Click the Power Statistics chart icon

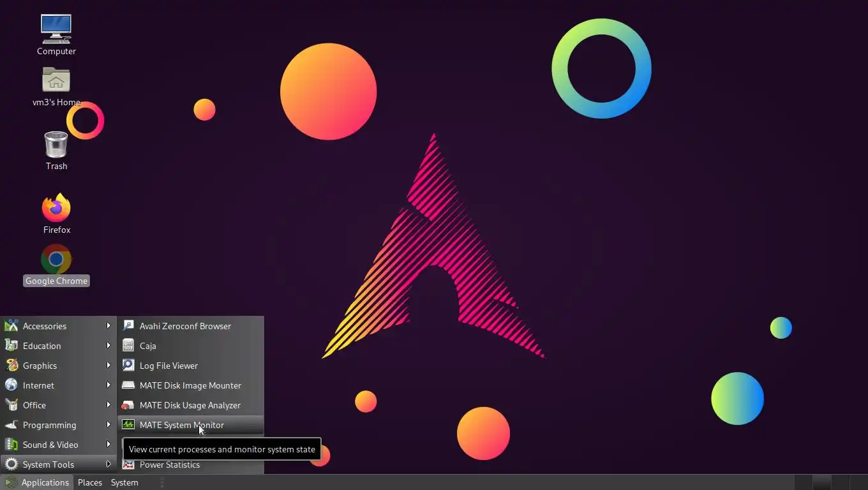click(128, 464)
